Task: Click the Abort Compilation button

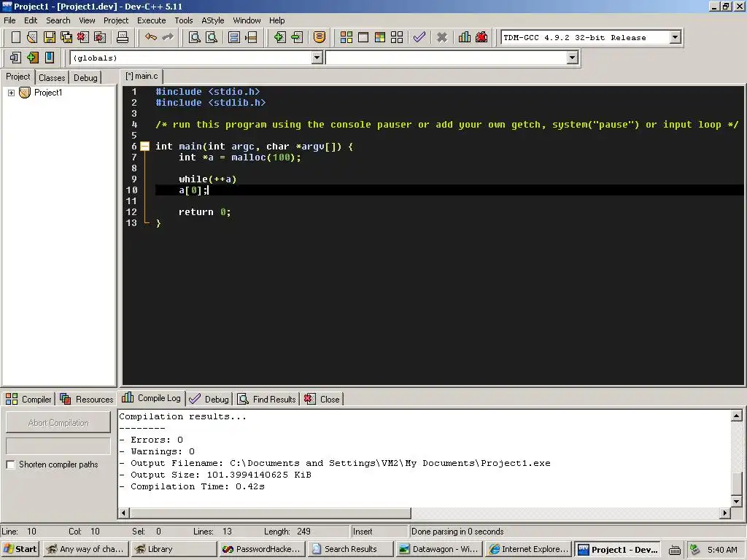Action: 58,423
